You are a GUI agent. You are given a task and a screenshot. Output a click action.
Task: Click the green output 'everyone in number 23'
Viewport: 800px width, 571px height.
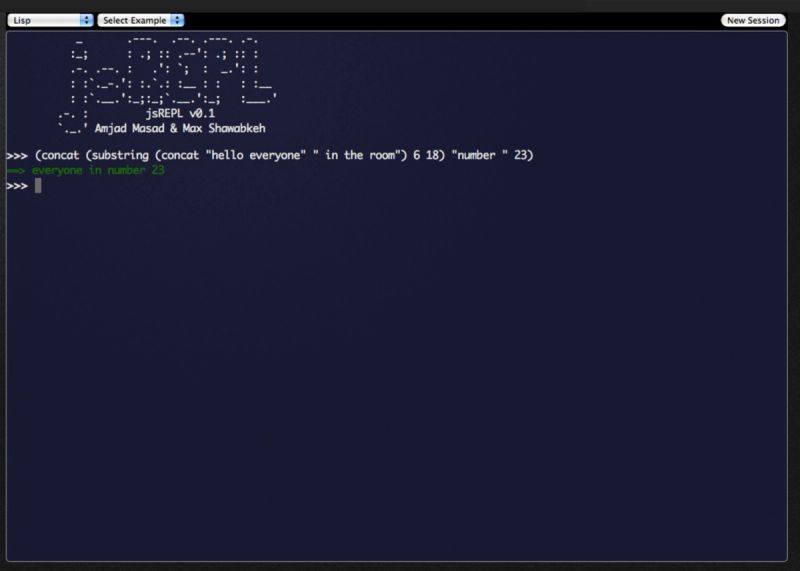(98, 170)
